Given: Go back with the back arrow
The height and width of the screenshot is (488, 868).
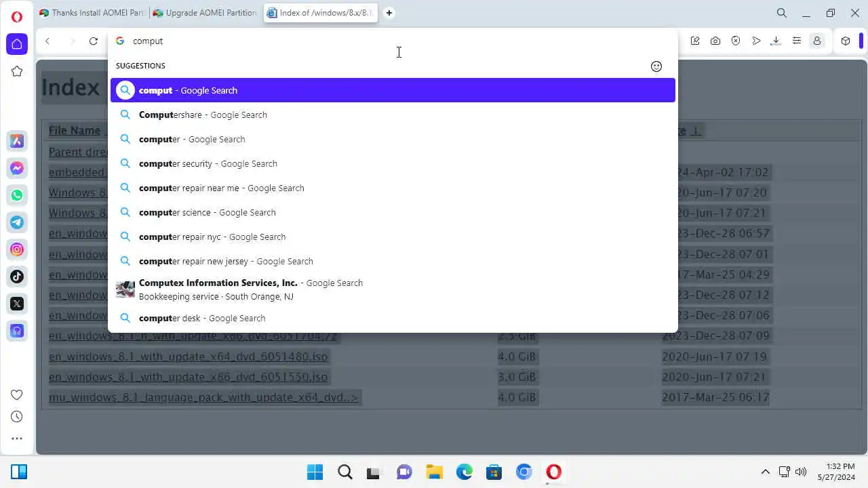Looking at the screenshot, I should (47, 41).
